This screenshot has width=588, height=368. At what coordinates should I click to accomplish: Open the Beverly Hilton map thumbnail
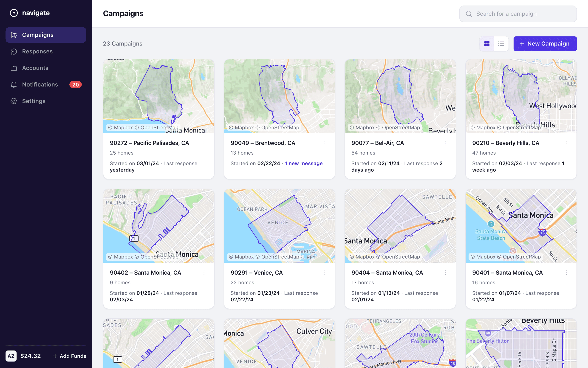pyautogui.click(x=521, y=343)
